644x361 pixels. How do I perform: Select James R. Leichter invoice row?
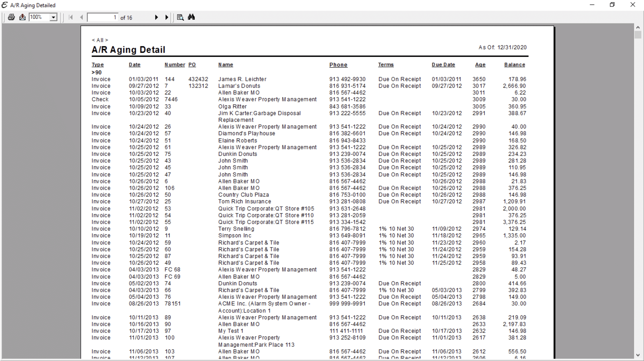tap(242, 79)
